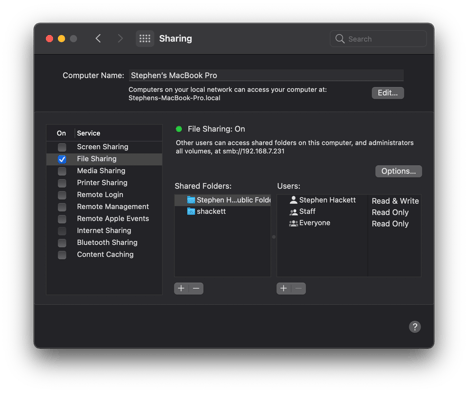Screen dimensions: 468x393
Task: Click the On column header
Action: pos(61,133)
